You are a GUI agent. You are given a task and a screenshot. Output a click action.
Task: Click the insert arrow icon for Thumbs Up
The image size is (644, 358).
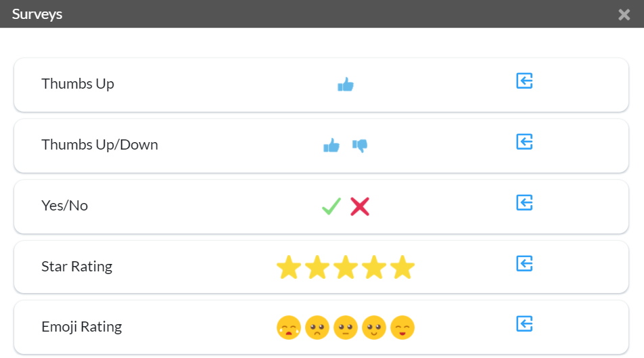524,81
